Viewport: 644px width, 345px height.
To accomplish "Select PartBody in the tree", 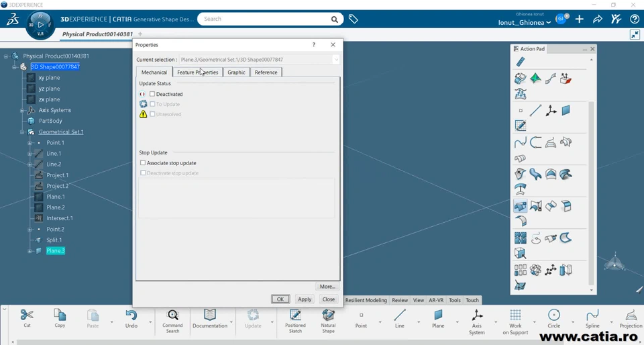I will point(50,121).
